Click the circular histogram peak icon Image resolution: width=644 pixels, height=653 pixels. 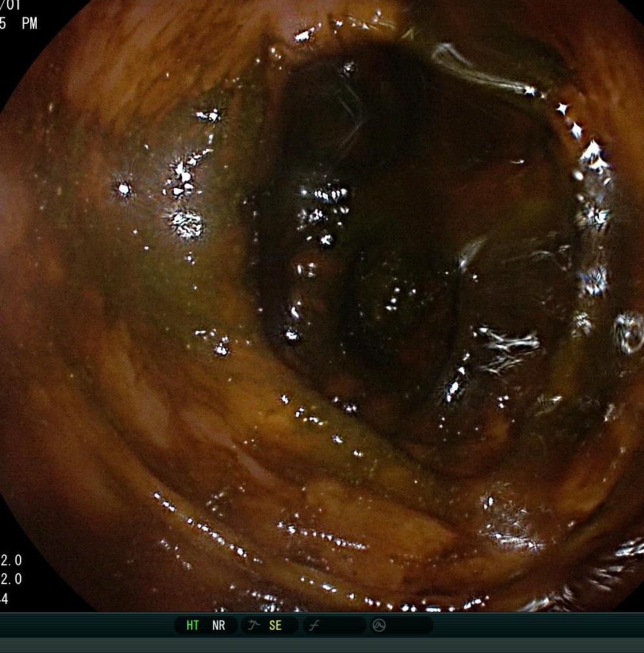[379, 625]
